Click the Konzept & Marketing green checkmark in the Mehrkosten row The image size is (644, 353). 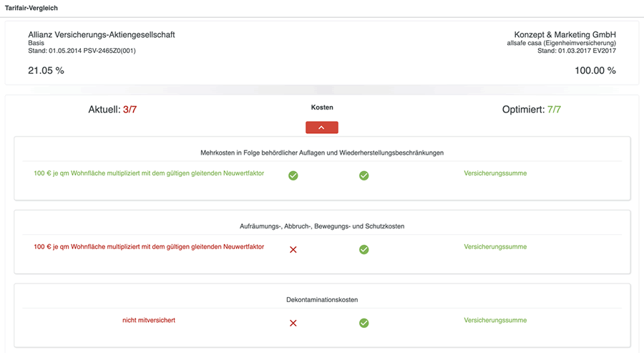tap(364, 175)
